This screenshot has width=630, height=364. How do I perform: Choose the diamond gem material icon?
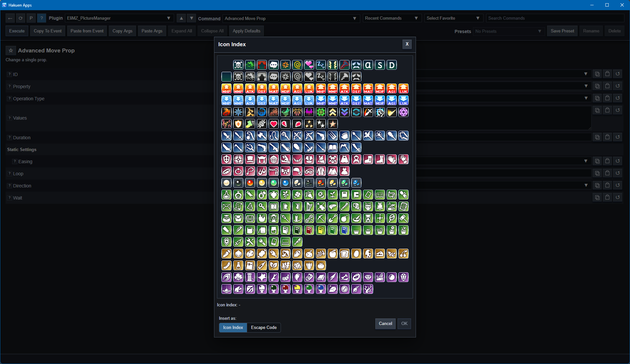coord(368,277)
